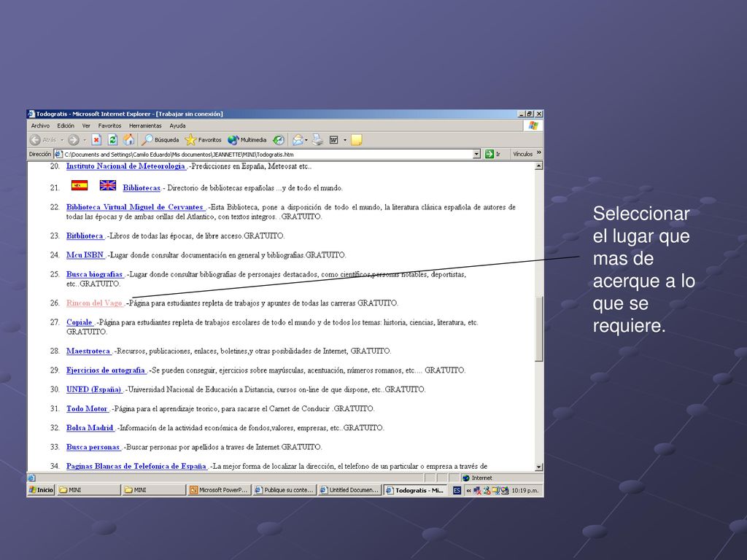
Task: Click the vertical scrollbar down arrow
Action: tap(539, 467)
